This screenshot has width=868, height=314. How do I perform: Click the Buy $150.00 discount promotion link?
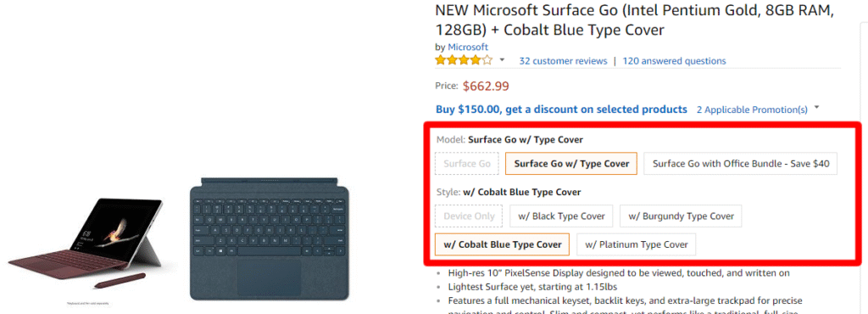[561, 109]
